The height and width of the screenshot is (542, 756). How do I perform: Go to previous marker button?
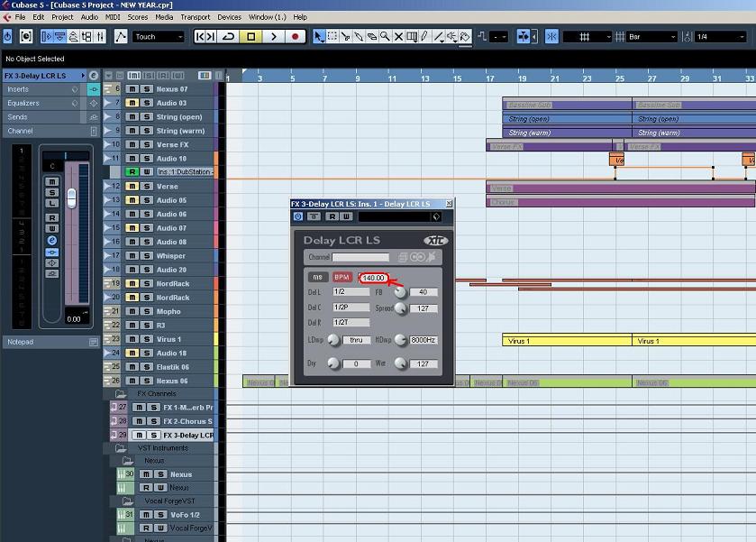coord(200,37)
